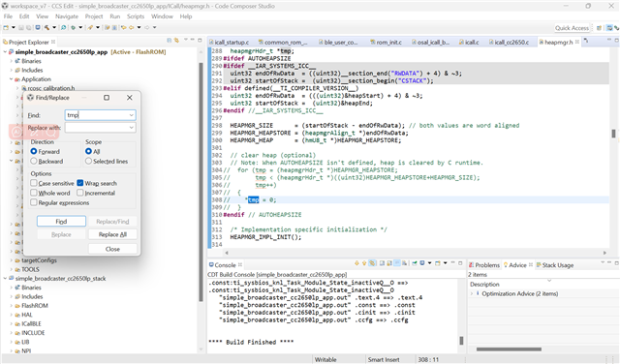Click the yellow Back navigation arrow
Image resolution: width=620 pixels, height=364 pixels.
(x=132, y=27)
